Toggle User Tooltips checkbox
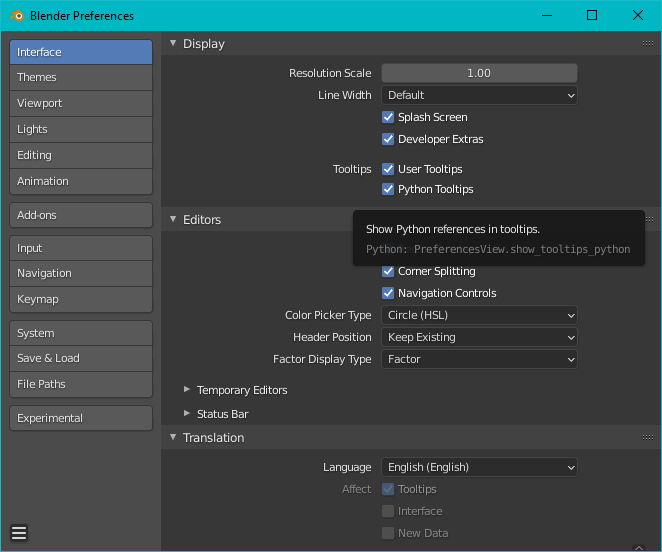Viewport: 662px width, 552px height. click(388, 169)
